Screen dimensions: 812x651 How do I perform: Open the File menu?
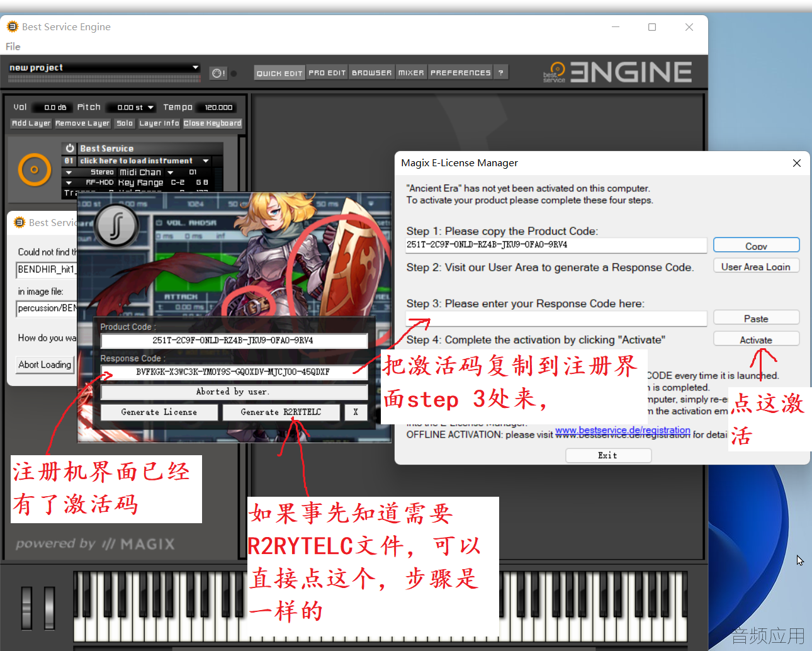click(13, 47)
